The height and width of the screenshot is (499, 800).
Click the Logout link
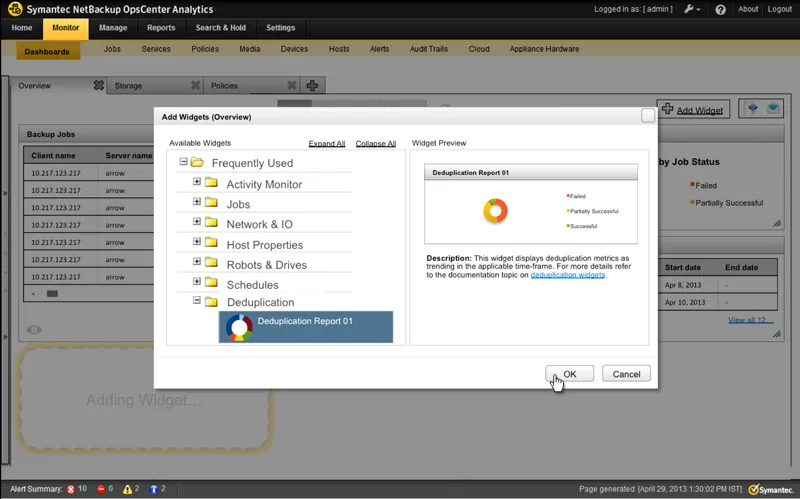(780, 9)
